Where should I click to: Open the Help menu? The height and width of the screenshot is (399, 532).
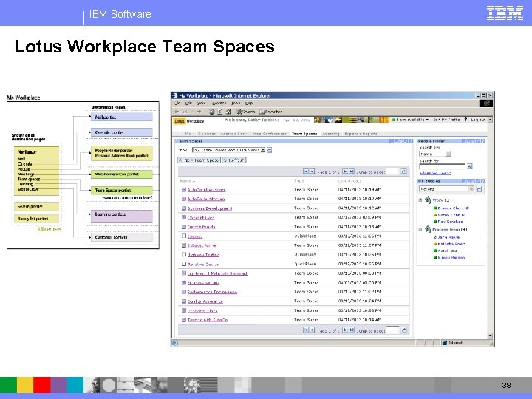click(249, 103)
